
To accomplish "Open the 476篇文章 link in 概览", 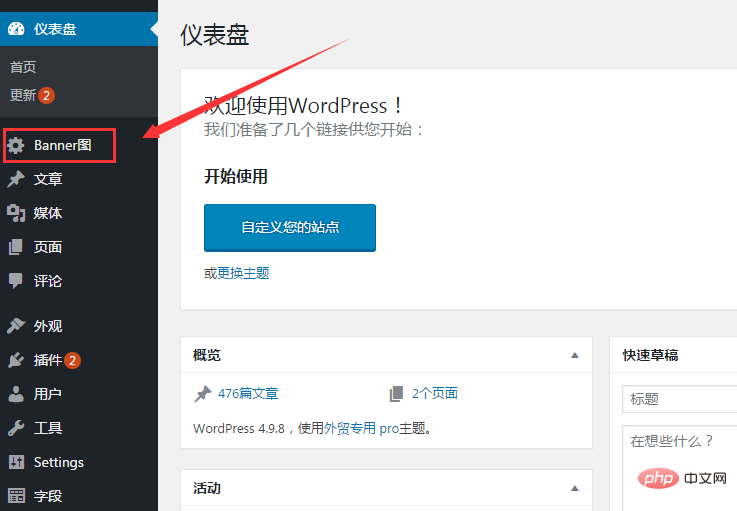I will (247, 394).
